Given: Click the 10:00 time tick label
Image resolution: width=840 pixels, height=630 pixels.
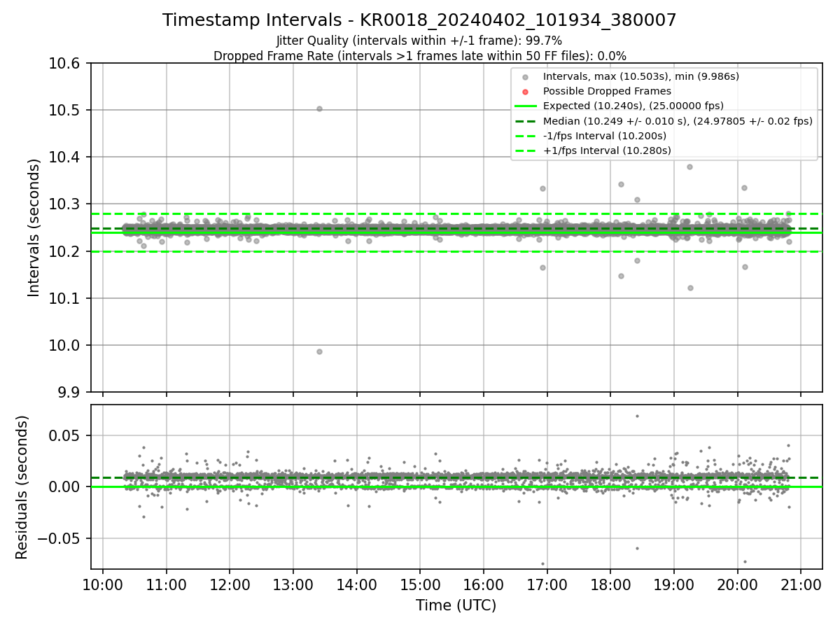Looking at the screenshot, I should [x=103, y=586].
